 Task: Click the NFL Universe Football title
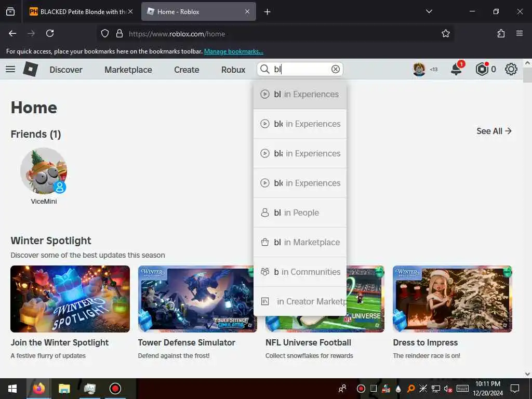click(308, 343)
